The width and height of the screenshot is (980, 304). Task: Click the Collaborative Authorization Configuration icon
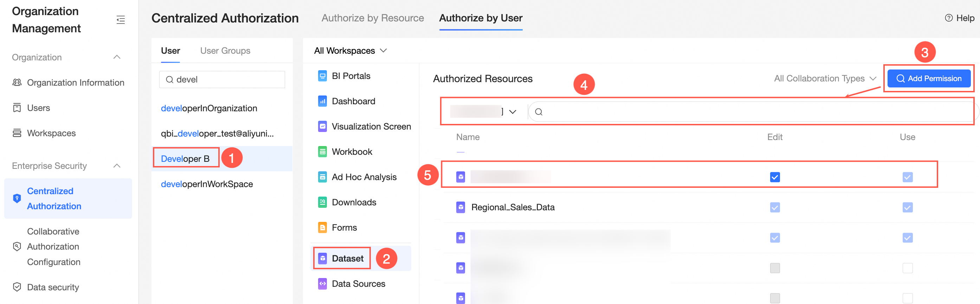click(x=17, y=247)
